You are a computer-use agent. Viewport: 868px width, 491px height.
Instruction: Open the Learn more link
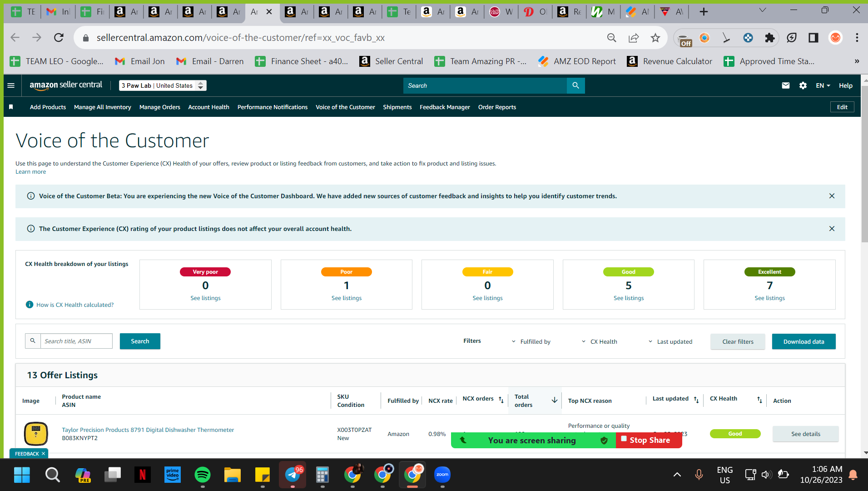31,171
